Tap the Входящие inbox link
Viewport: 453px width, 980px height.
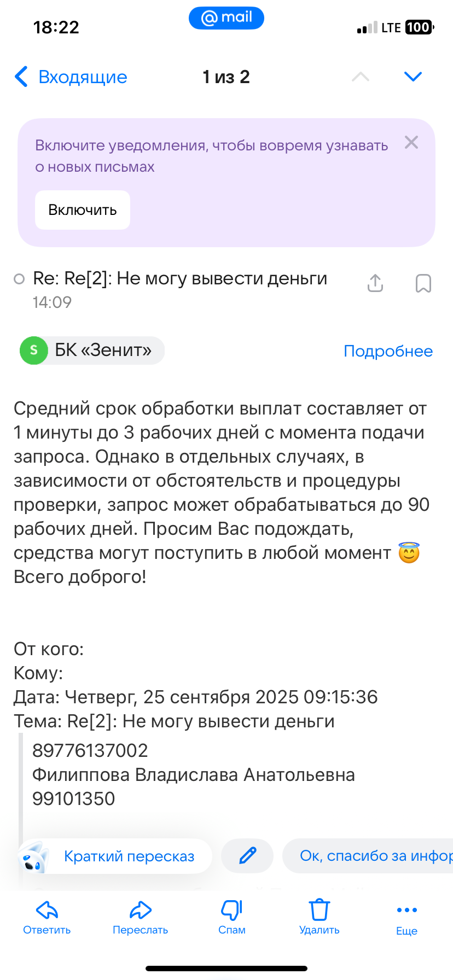click(x=83, y=77)
